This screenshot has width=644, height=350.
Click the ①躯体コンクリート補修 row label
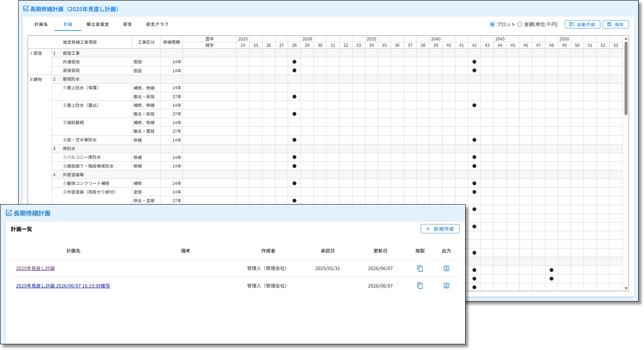[86, 184]
